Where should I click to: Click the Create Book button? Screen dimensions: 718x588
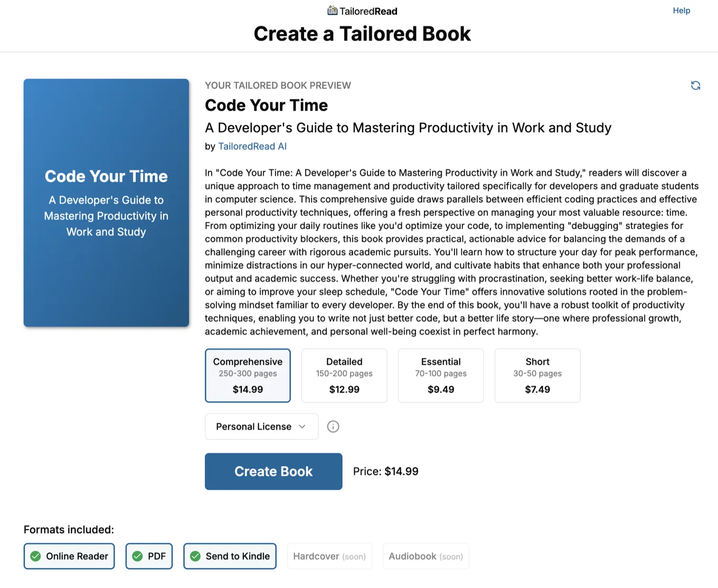273,471
